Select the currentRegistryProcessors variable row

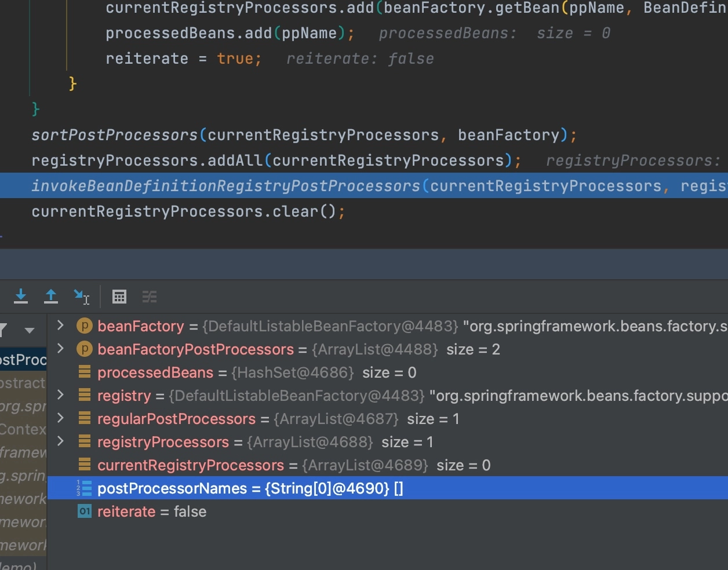387,465
